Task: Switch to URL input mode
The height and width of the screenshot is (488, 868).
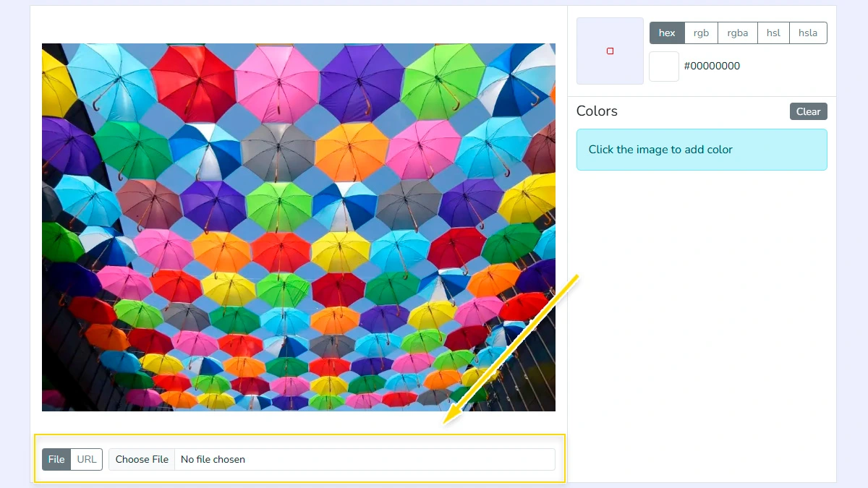Action: [87, 459]
